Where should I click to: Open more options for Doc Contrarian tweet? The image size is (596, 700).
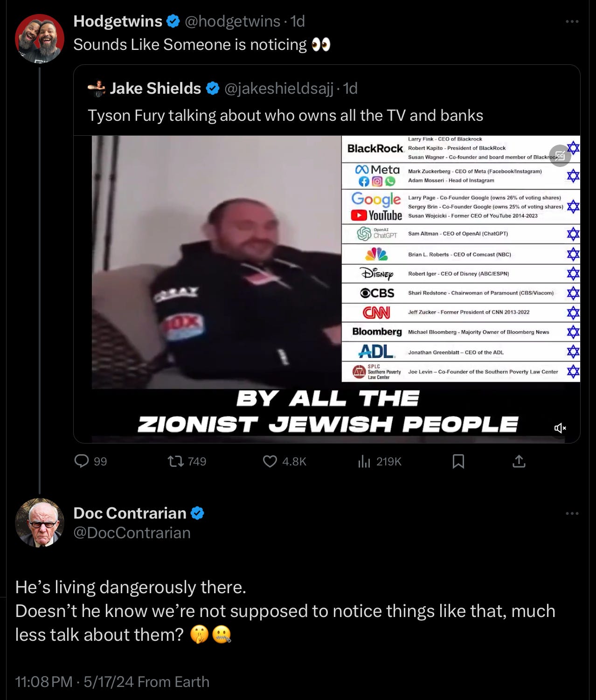tap(572, 513)
